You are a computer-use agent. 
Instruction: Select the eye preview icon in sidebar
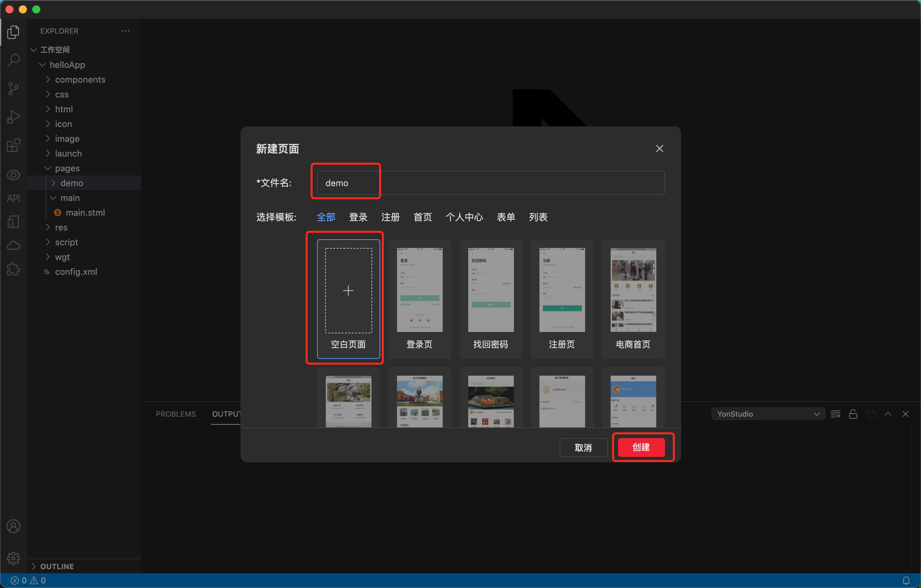pos(14,175)
